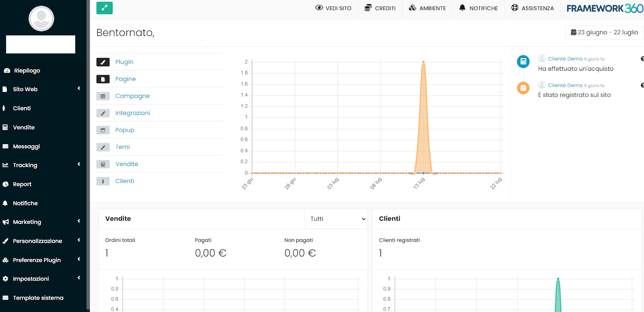Viewport: 644px width, 312px height.
Task: Expand the Marketing submenu chevron
Action: (79, 221)
